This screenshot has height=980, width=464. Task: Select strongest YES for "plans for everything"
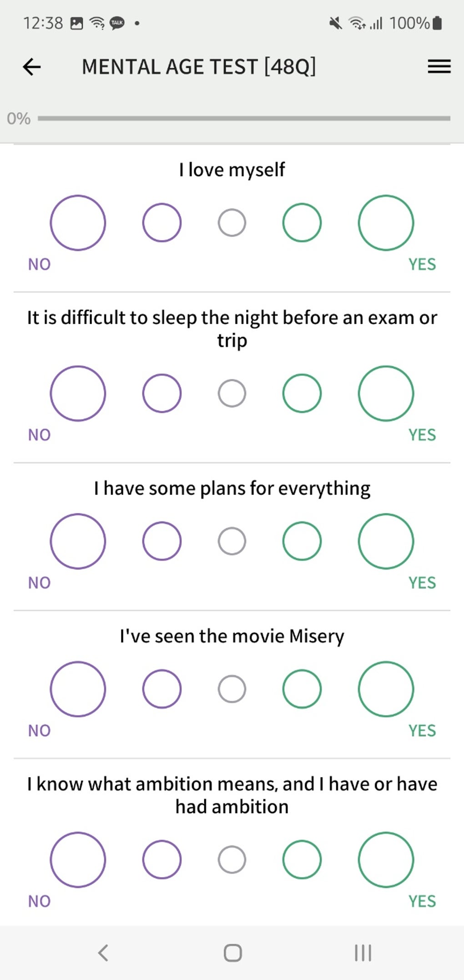(x=386, y=541)
